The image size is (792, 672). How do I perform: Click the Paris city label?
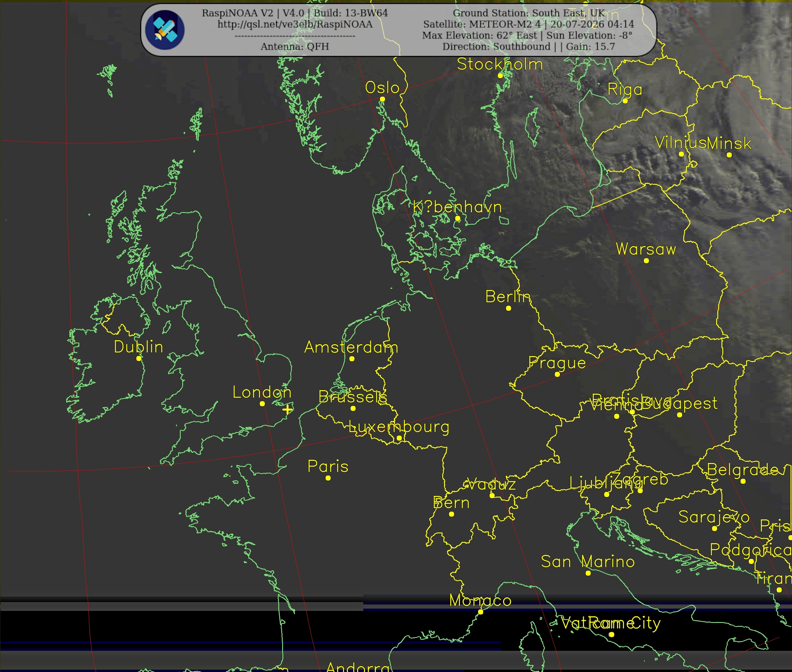(328, 466)
